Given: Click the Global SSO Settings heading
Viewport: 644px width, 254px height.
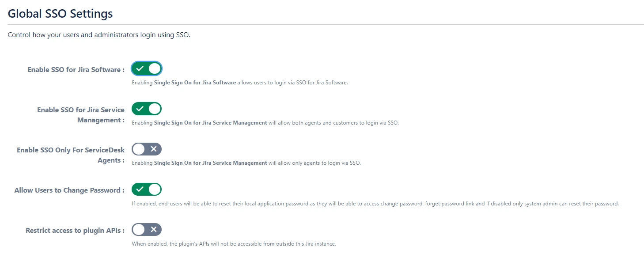Looking at the screenshot, I should [x=61, y=14].
